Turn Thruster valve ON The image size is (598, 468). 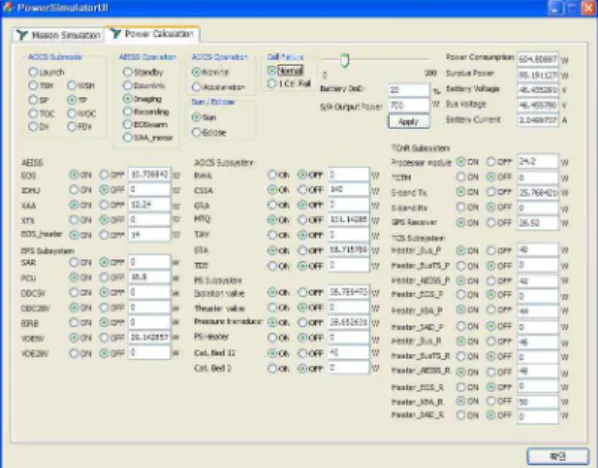(x=272, y=307)
